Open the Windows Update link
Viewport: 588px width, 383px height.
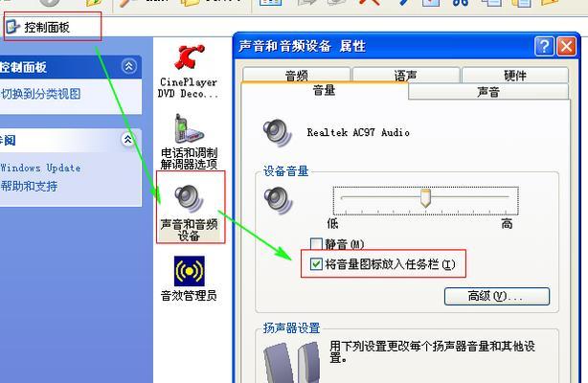(40, 168)
